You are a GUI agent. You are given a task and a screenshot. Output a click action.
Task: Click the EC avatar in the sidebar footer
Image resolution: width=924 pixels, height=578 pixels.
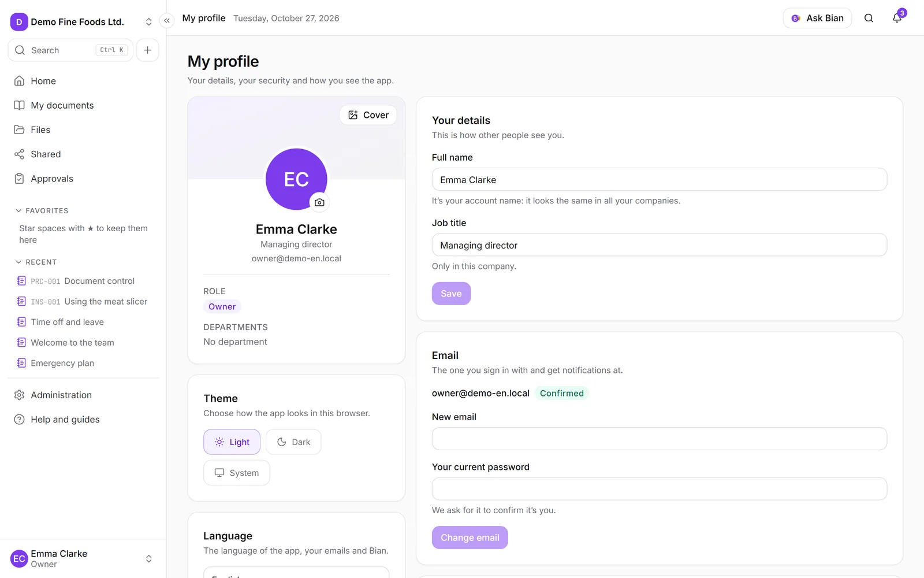[19, 559]
